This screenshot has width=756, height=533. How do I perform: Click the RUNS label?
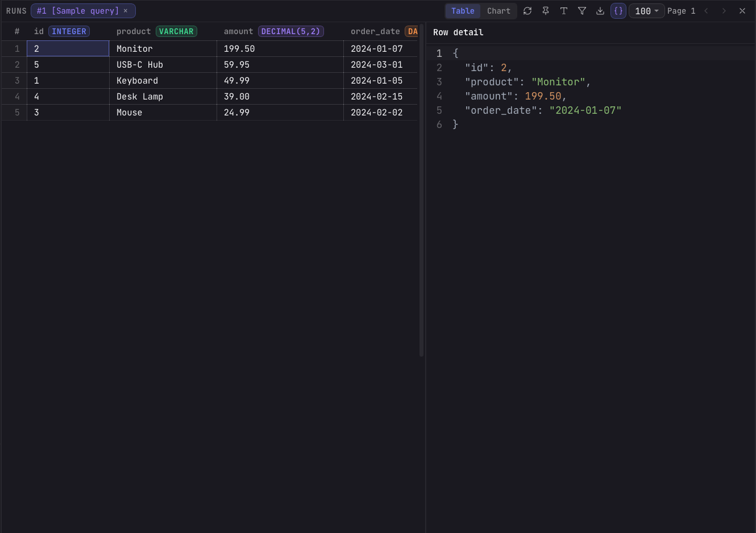click(16, 11)
